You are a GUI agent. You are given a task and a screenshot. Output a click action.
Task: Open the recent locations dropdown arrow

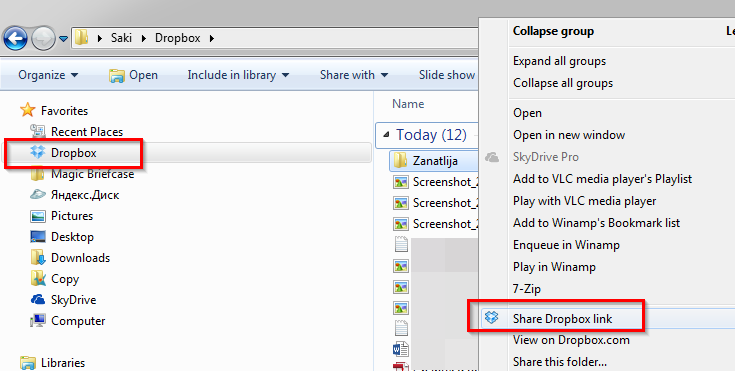(x=63, y=38)
